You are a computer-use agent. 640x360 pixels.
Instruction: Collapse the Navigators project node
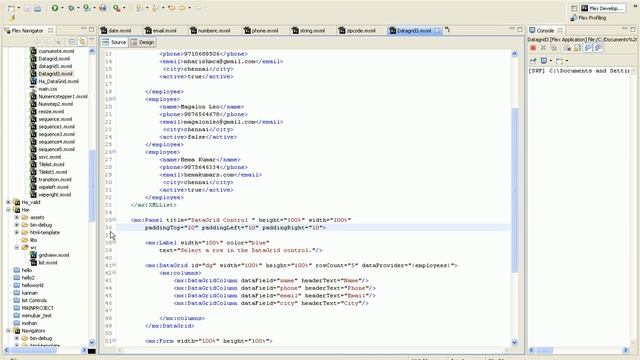(x=8, y=331)
